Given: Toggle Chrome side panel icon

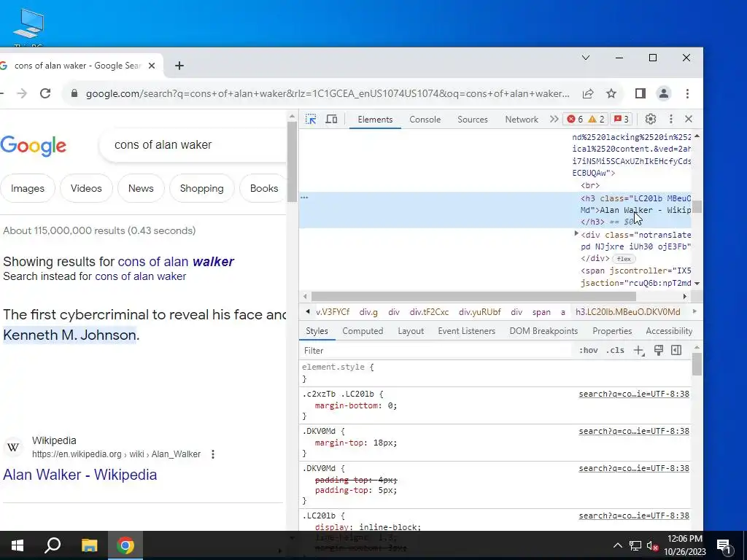Looking at the screenshot, I should click(640, 93).
